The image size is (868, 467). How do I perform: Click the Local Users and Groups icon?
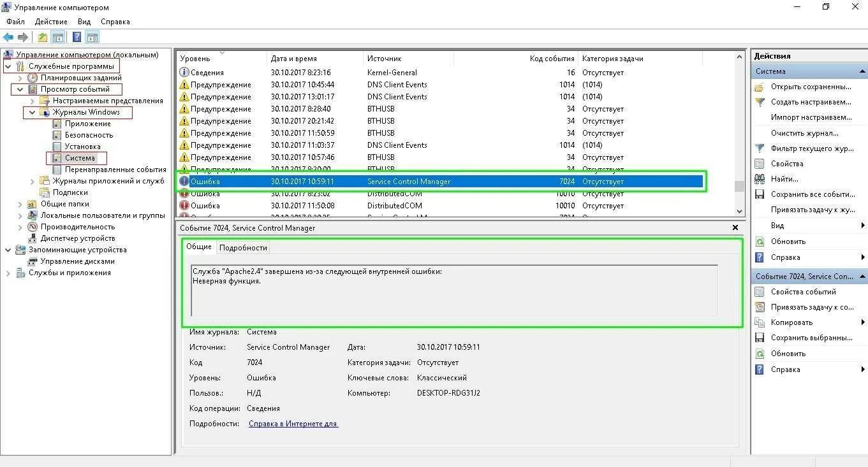tap(33, 215)
